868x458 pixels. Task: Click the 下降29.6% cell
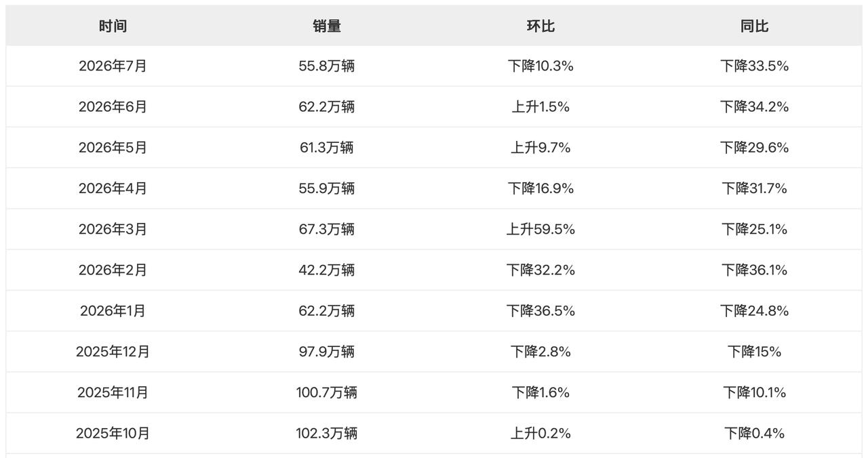[x=754, y=148]
